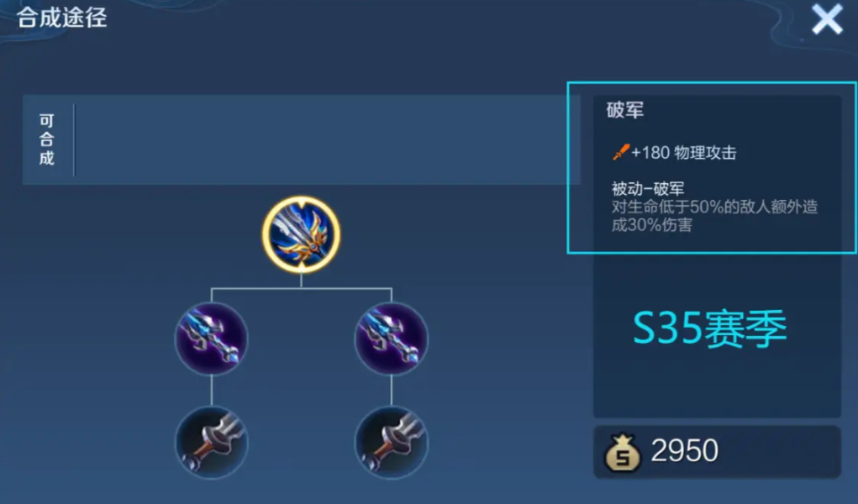The image size is (858, 504).
Task: Select the left iron sword base item
Action: coord(211,442)
